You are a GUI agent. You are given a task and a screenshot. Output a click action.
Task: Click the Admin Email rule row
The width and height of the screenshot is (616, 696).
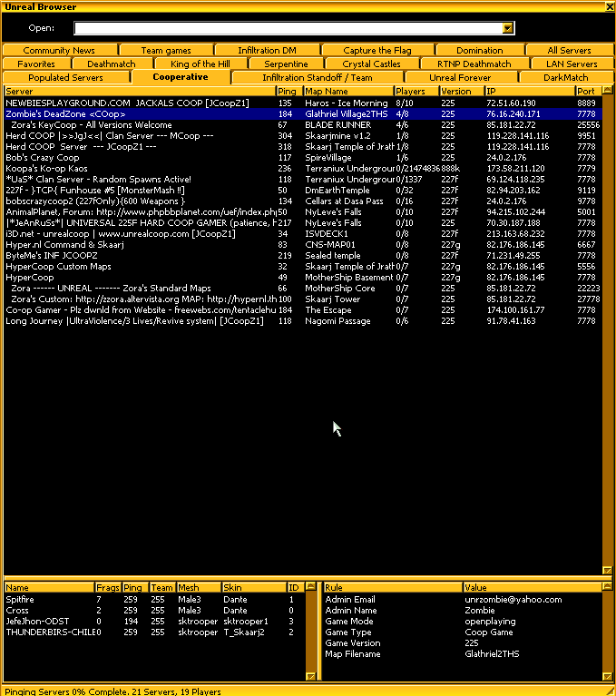click(x=390, y=600)
